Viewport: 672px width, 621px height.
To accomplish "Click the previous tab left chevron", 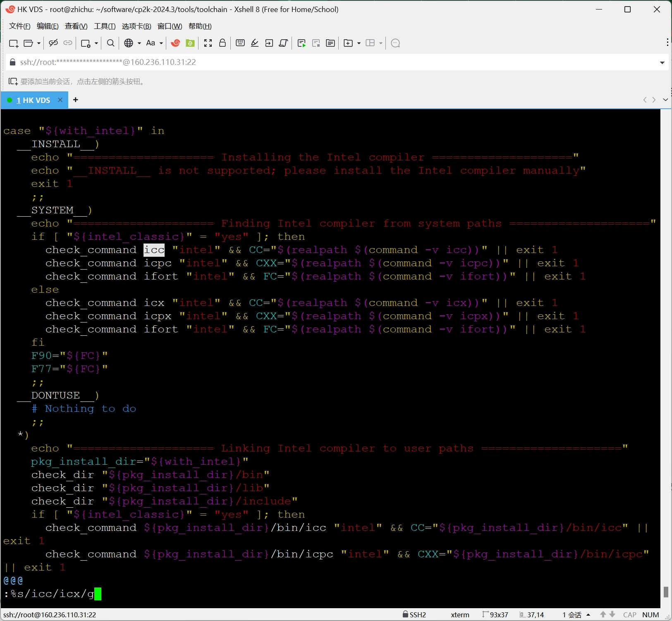I will tap(645, 100).
